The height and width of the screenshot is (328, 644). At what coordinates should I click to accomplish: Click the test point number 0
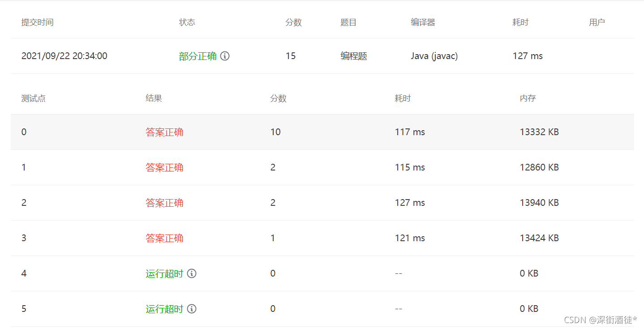[24, 132]
